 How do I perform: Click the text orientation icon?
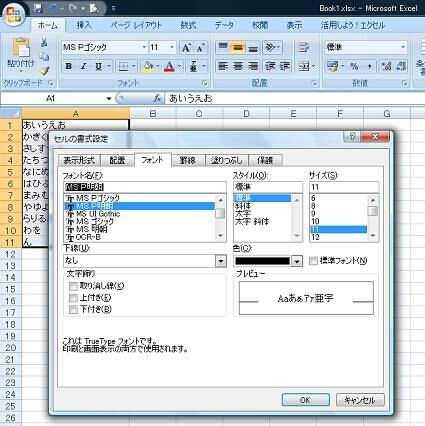(x=270, y=48)
